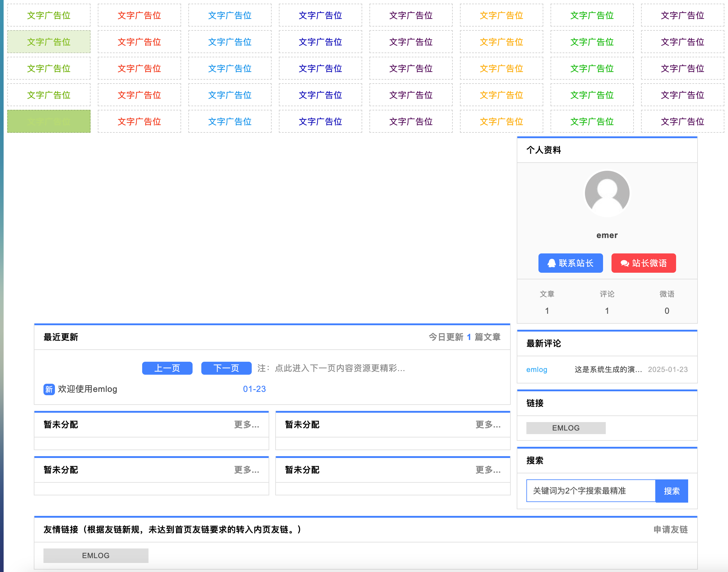This screenshot has height=572, width=728.
Task: Click the 01-23 date of the article
Action: tap(254, 389)
